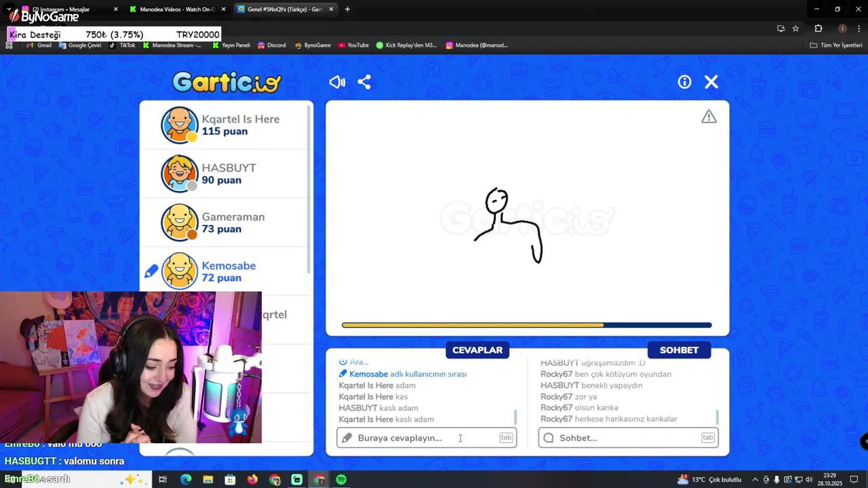Report the drawing with the warning triangle
The image size is (868, 488).
[709, 117]
